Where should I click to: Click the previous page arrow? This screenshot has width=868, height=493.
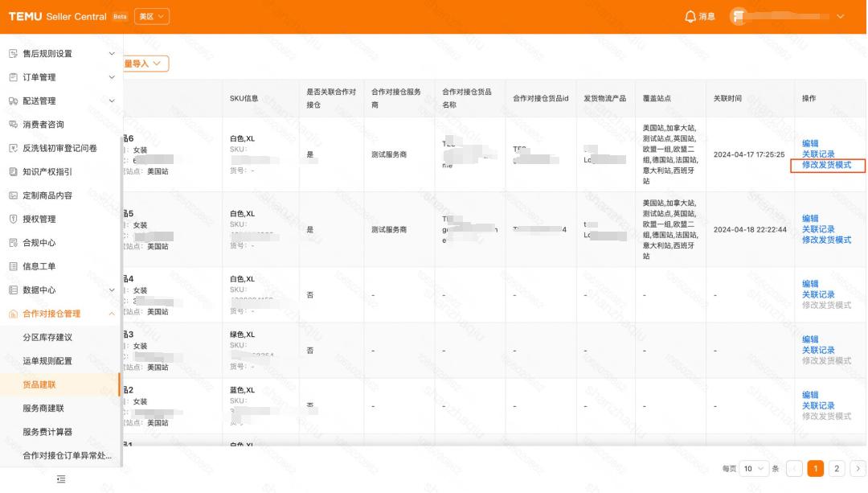point(794,469)
